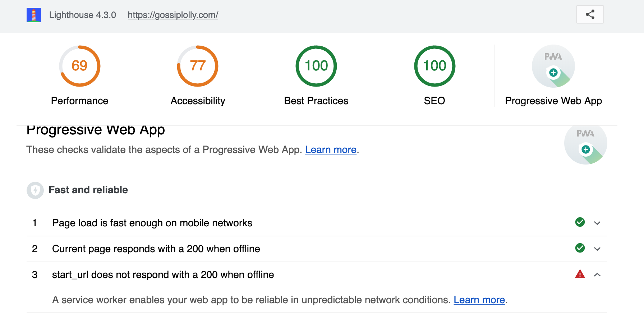
Task: Click the green check on page load audit
Action: [x=580, y=222]
